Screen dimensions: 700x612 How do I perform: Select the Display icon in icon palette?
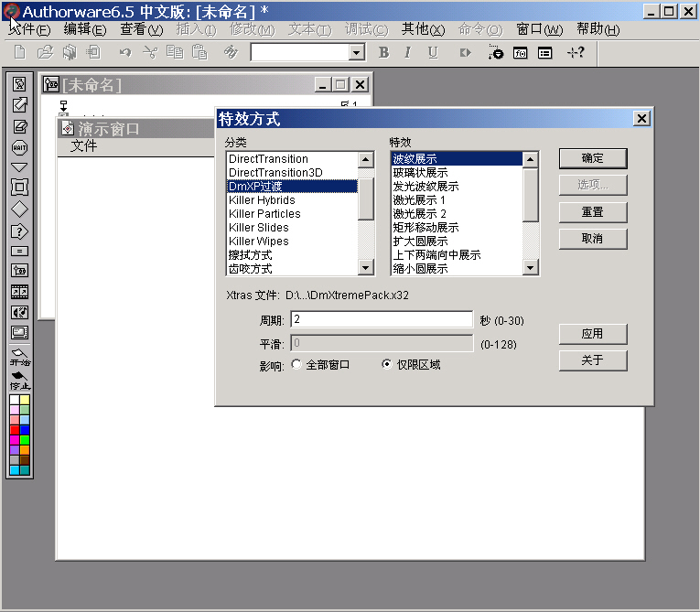click(19, 83)
